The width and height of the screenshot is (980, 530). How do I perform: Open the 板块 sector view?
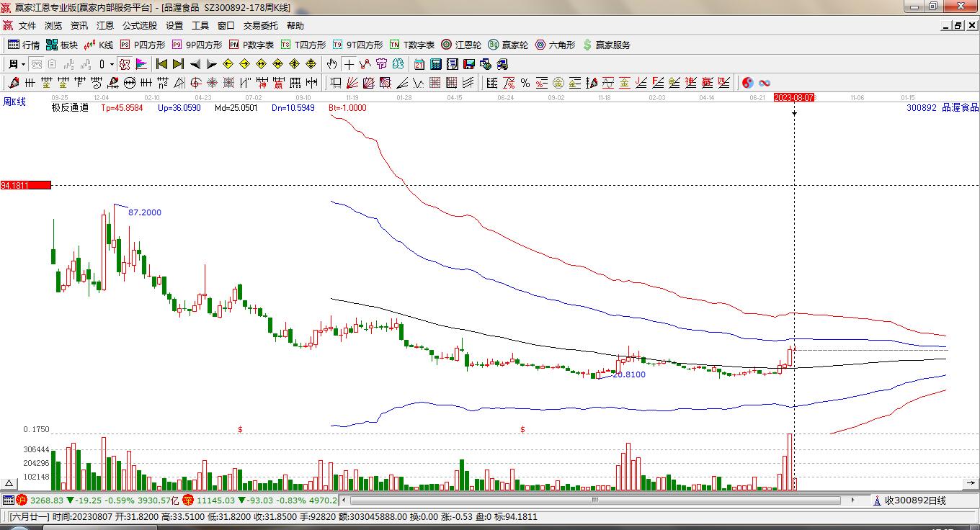tap(61, 45)
